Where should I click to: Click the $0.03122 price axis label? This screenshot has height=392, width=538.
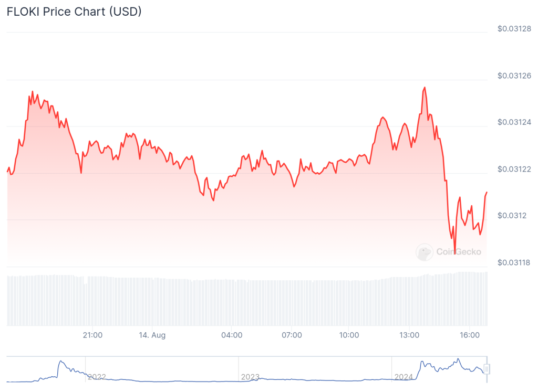514,169
